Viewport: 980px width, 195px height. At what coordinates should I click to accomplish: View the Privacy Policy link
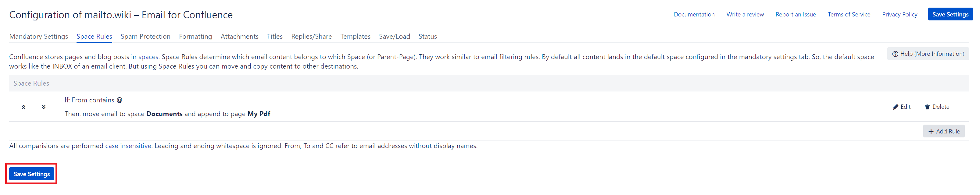click(899, 14)
